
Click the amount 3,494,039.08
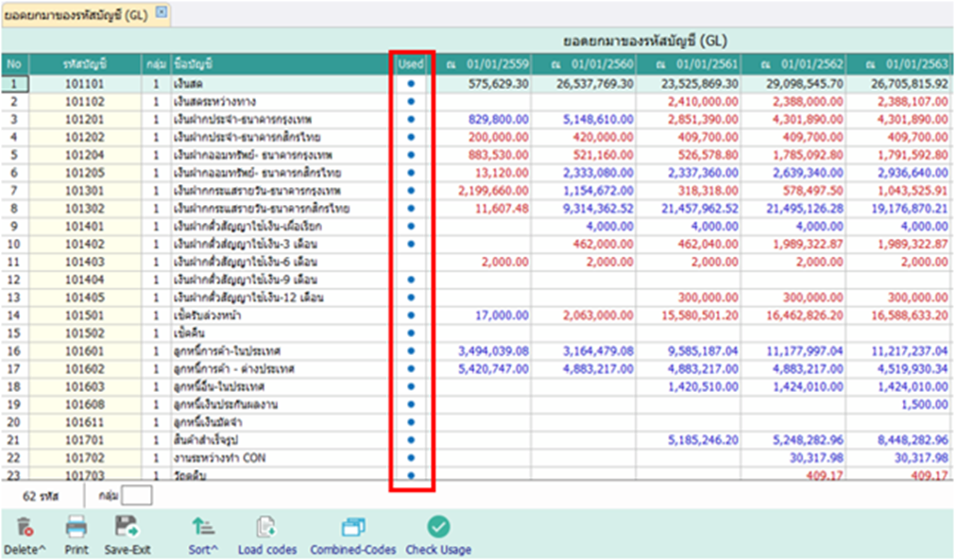coord(493,351)
